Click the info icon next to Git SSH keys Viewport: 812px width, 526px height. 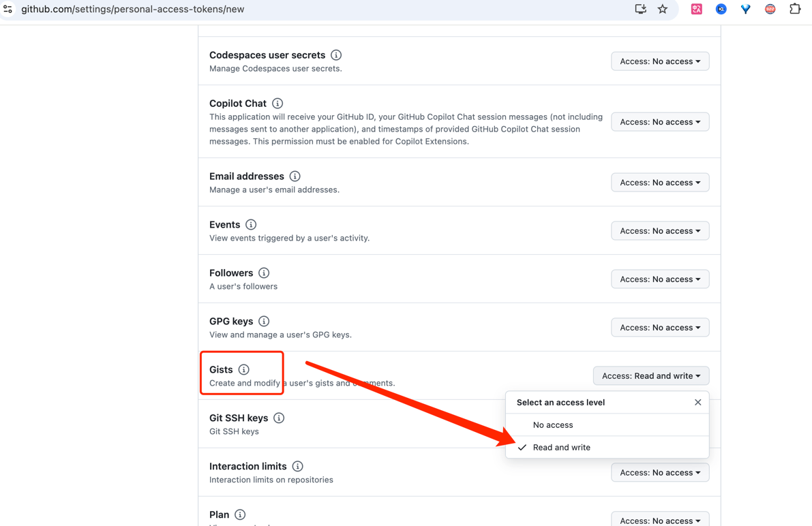[x=279, y=418]
